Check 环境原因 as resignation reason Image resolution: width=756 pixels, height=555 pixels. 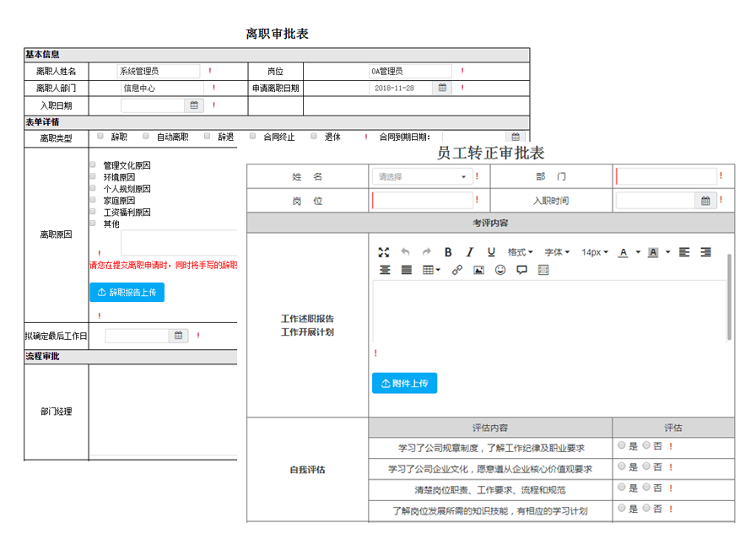tap(93, 175)
